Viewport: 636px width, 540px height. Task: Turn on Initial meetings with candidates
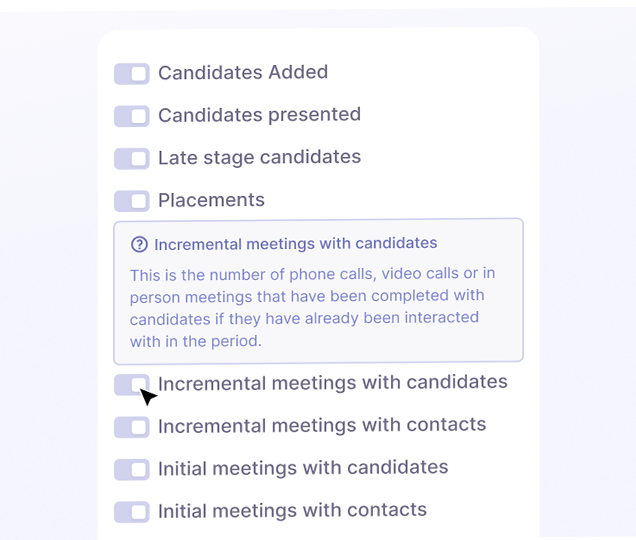[131, 469]
